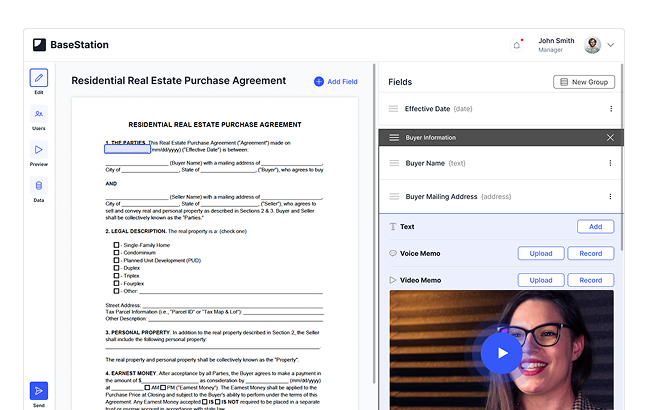Check the Condominium checkbox
This screenshot has height=410, width=648.
116,253
